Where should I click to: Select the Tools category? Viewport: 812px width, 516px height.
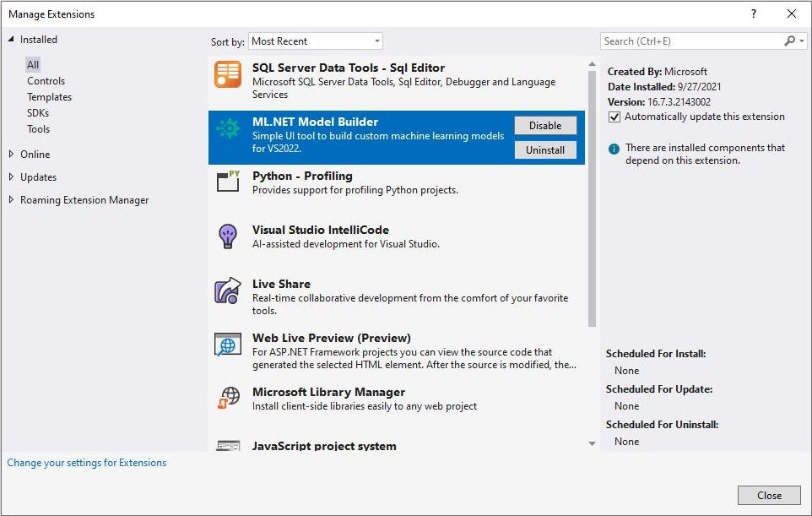38,129
